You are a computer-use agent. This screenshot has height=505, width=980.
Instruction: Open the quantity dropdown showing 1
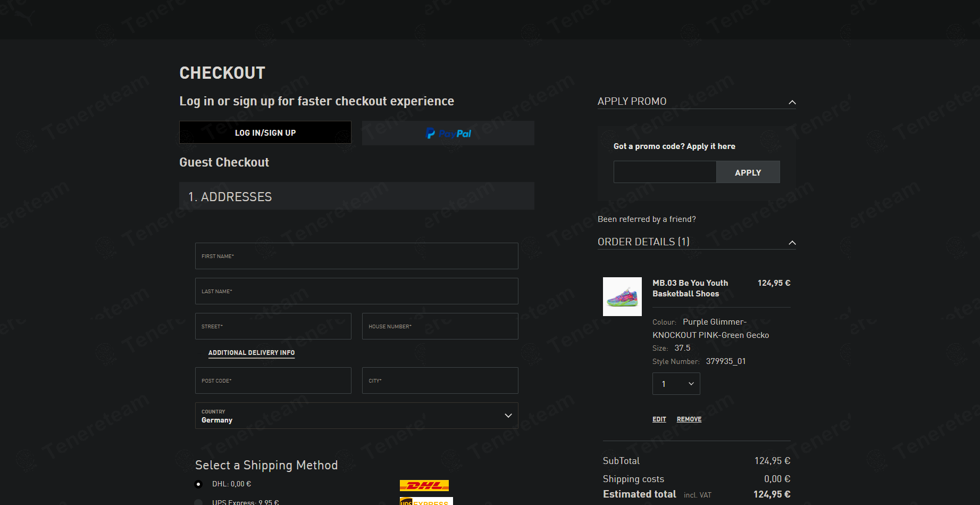click(676, 384)
